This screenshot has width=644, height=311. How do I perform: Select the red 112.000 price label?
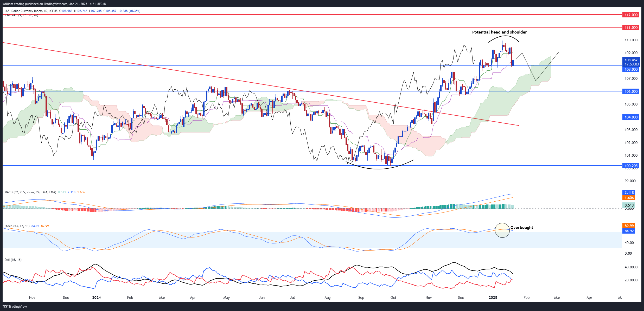tap(631, 15)
